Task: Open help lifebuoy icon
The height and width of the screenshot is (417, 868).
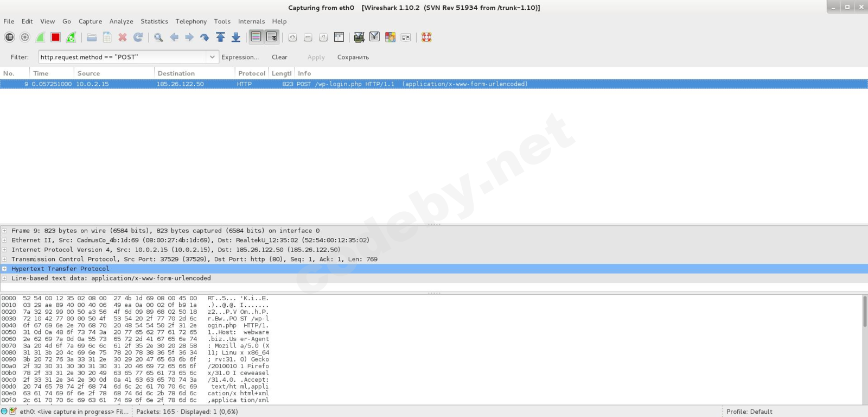Action: tap(426, 37)
